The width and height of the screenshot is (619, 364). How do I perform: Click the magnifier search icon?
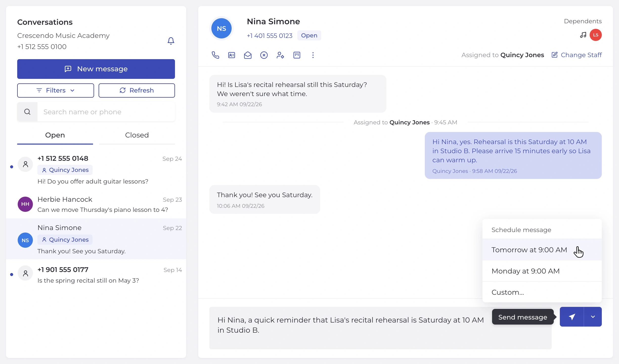point(27,112)
